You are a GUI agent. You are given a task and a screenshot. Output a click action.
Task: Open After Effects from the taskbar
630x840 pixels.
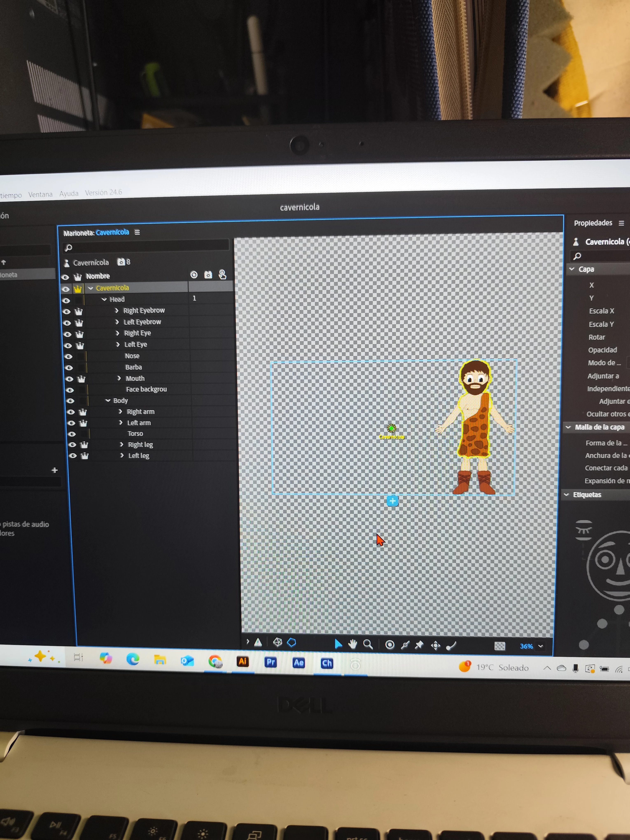click(299, 663)
